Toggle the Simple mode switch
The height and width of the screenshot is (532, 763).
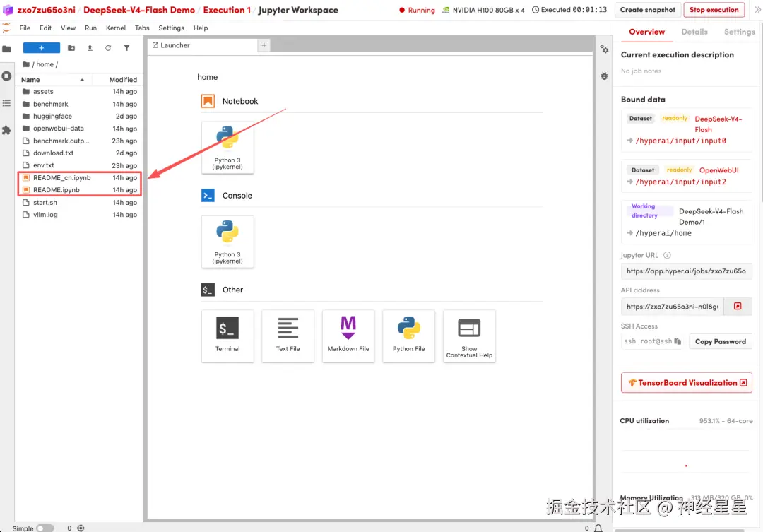(x=45, y=528)
